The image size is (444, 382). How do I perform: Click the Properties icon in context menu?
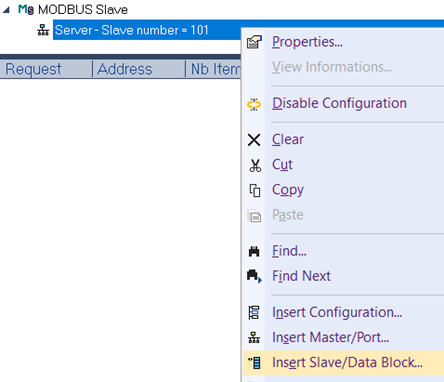pyautogui.click(x=254, y=42)
